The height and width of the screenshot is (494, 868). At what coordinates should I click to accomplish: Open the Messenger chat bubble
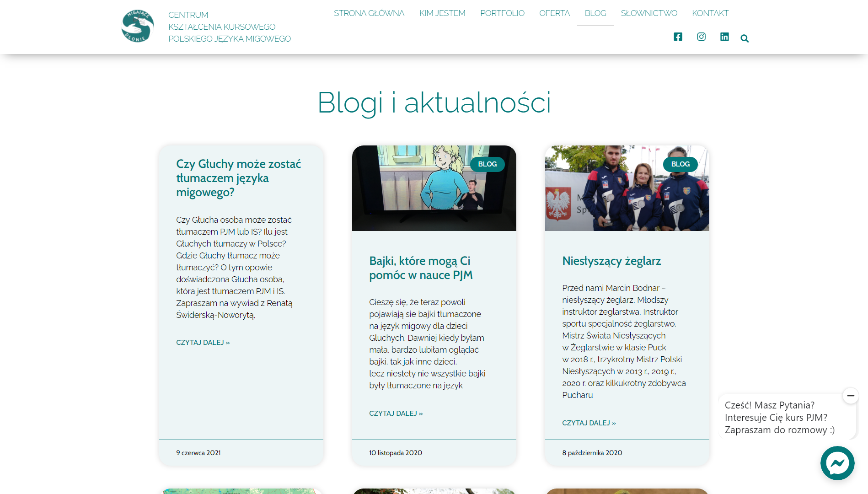837,463
